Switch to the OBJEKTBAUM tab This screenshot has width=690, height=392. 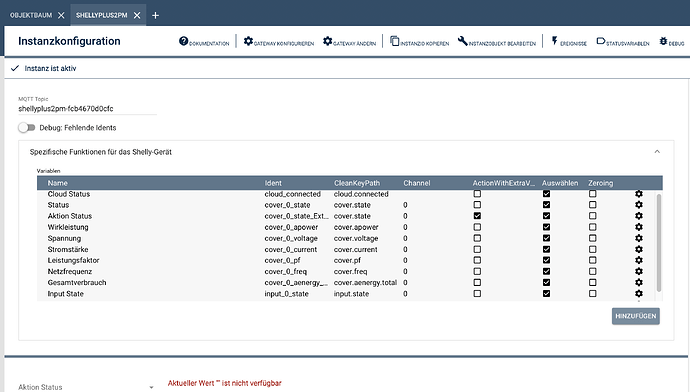[x=31, y=15]
